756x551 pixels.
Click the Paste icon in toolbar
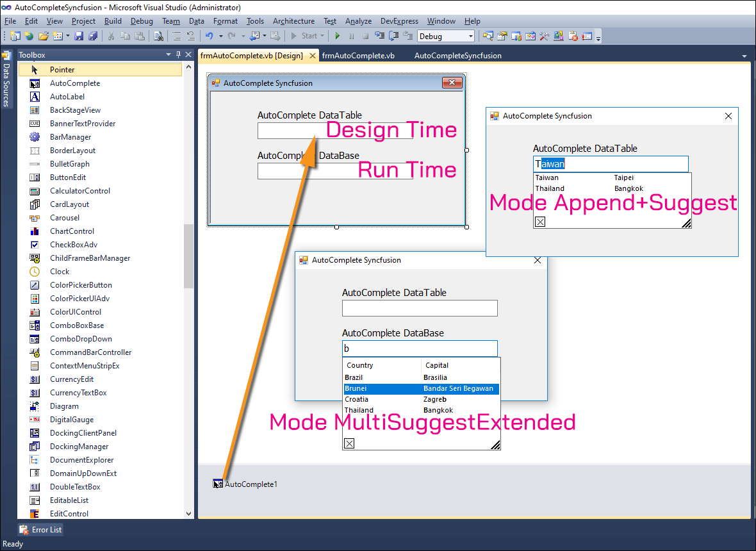pyautogui.click(x=140, y=36)
